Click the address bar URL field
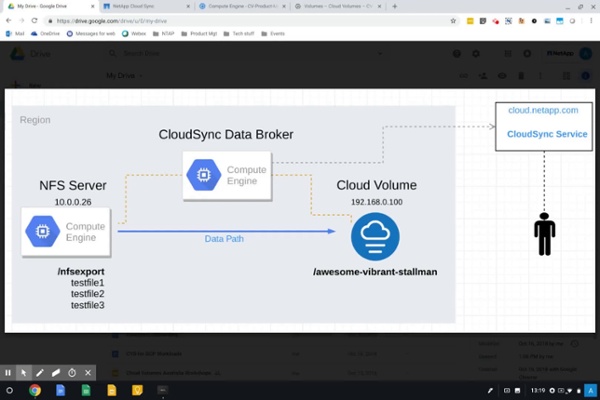 [x=245, y=21]
